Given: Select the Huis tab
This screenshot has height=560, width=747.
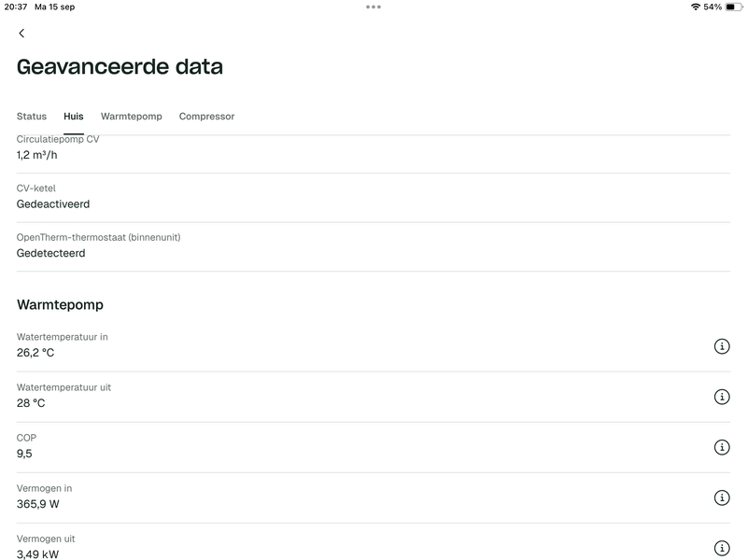Looking at the screenshot, I should pyautogui.click(x=74, y=117).
